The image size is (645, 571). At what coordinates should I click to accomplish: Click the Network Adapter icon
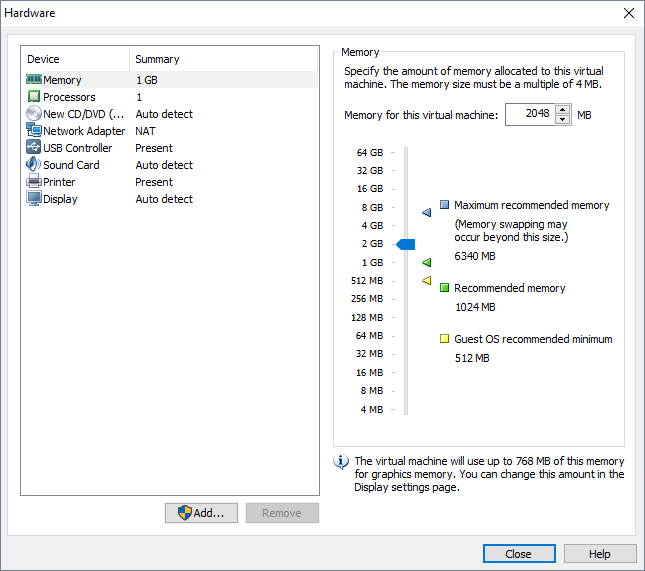click(x=34, y=131)
